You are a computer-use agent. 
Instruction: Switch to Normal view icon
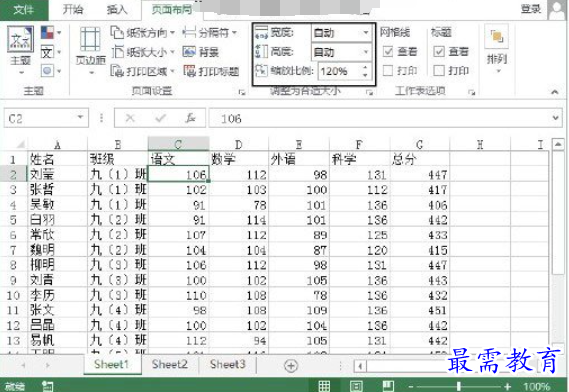coord(324,386)
